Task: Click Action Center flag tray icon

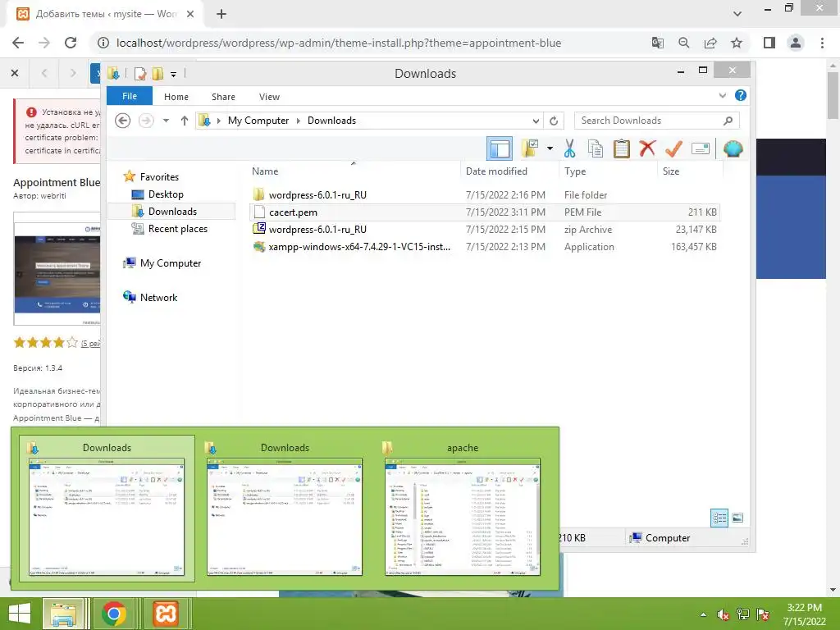Action: [763, 614]
